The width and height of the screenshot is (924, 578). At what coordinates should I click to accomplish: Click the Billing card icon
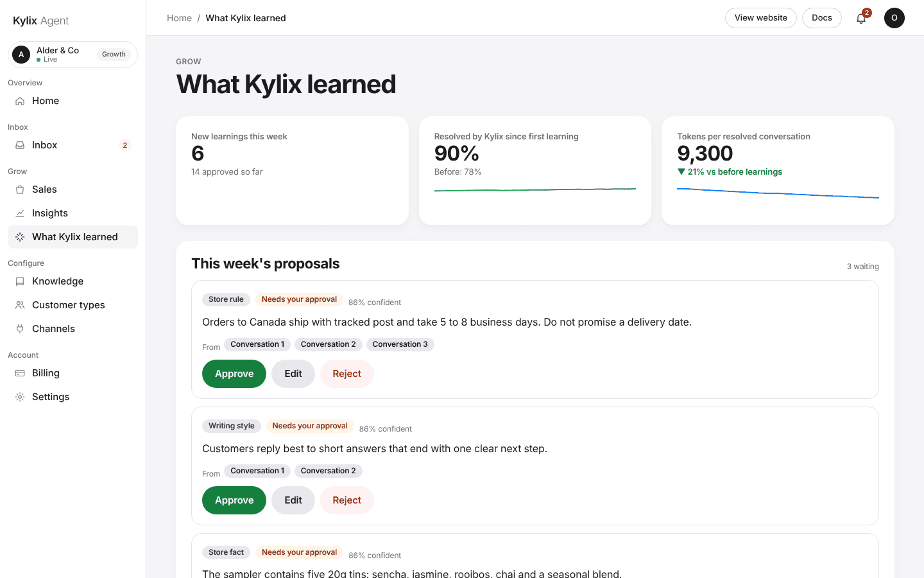click(20, 373)
